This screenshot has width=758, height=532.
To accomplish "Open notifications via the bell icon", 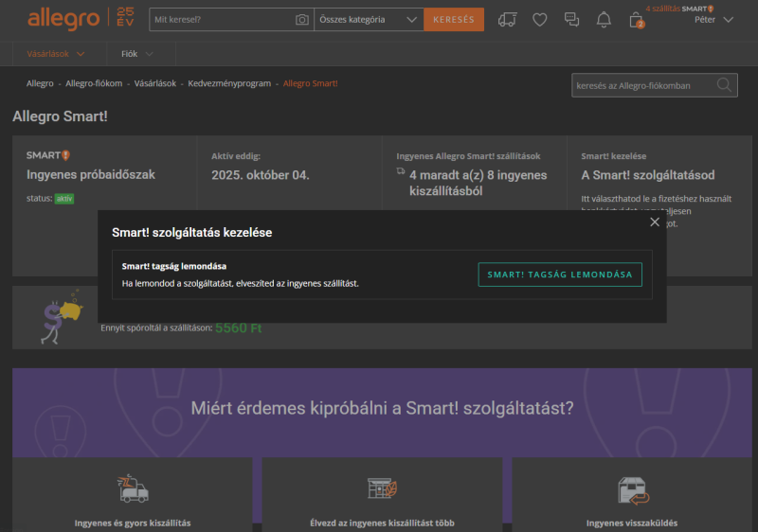I will [604, 20].
